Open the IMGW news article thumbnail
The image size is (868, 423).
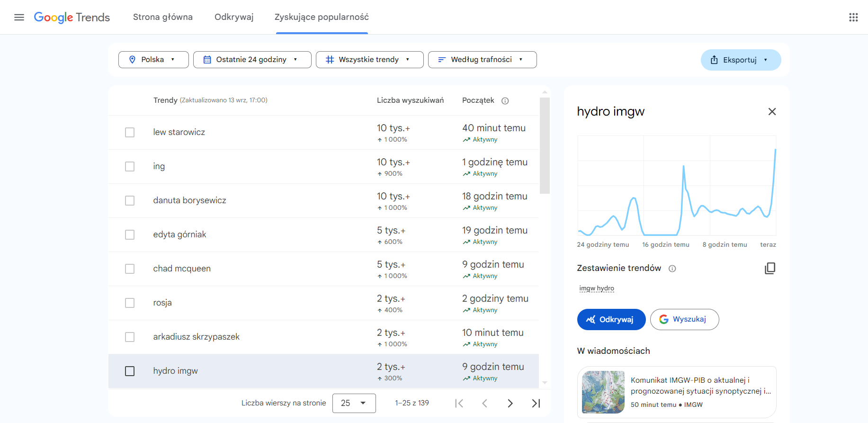pos(603,392)
